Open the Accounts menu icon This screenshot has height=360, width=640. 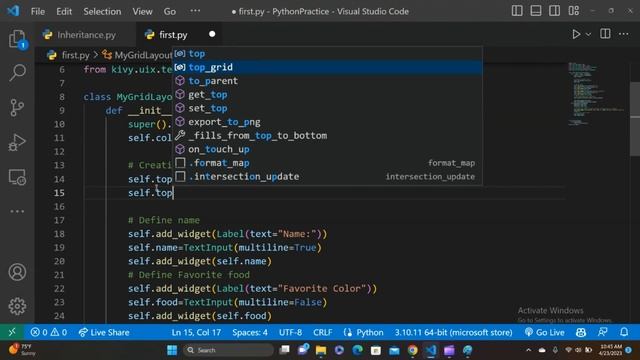17,272
